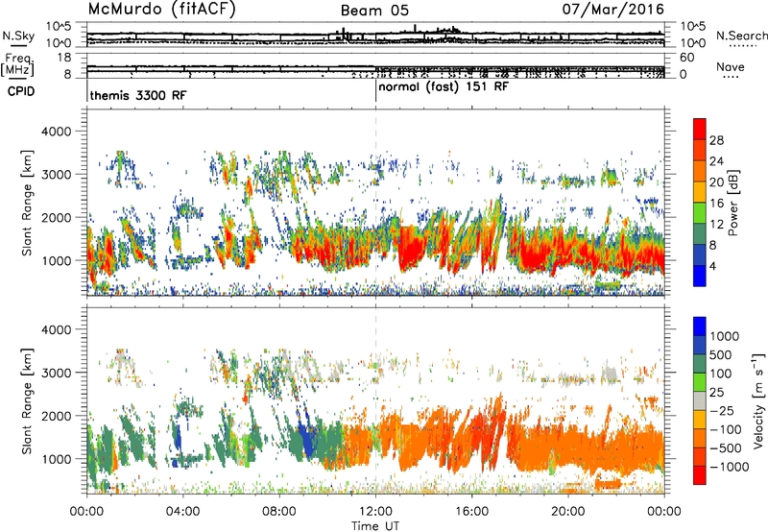Screen dimensions: 768x532
Task: Click the '60' tick on Nave axis
Action: (687, 58)
